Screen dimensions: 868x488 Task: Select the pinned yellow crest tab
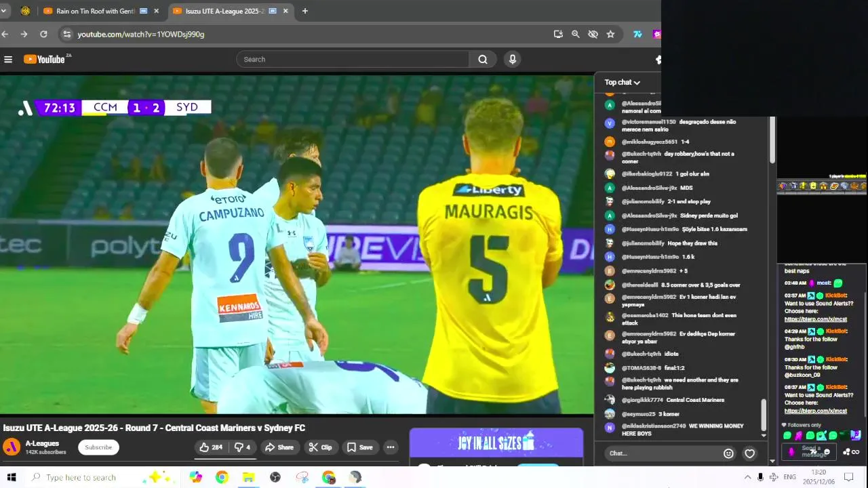point(26,11)
